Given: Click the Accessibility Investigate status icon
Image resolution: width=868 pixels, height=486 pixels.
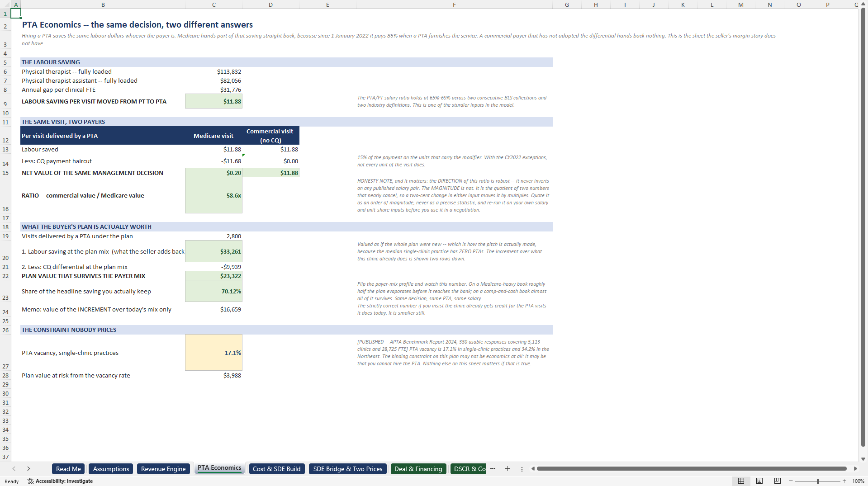Looking at the screenshot, I should click(60, 481).
